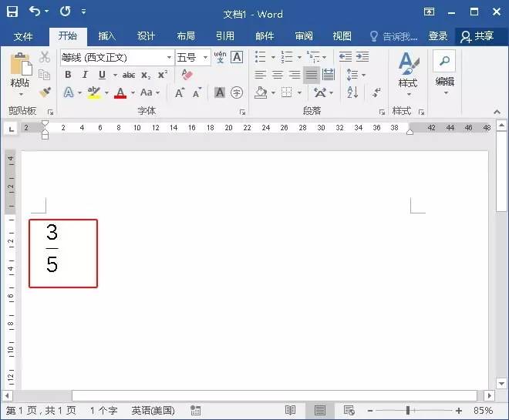Click the 登录 sign-in link
This screenshot has width=509, height=420.
point(438,36)
